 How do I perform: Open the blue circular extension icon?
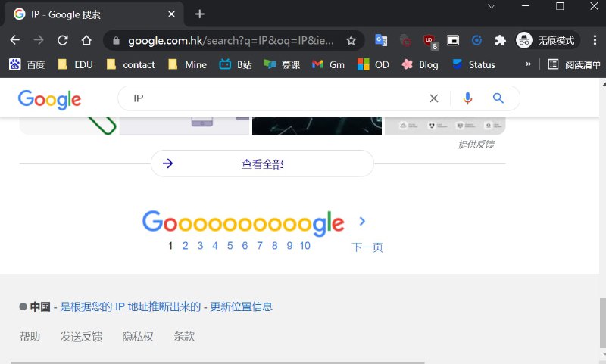click(477, 40)
